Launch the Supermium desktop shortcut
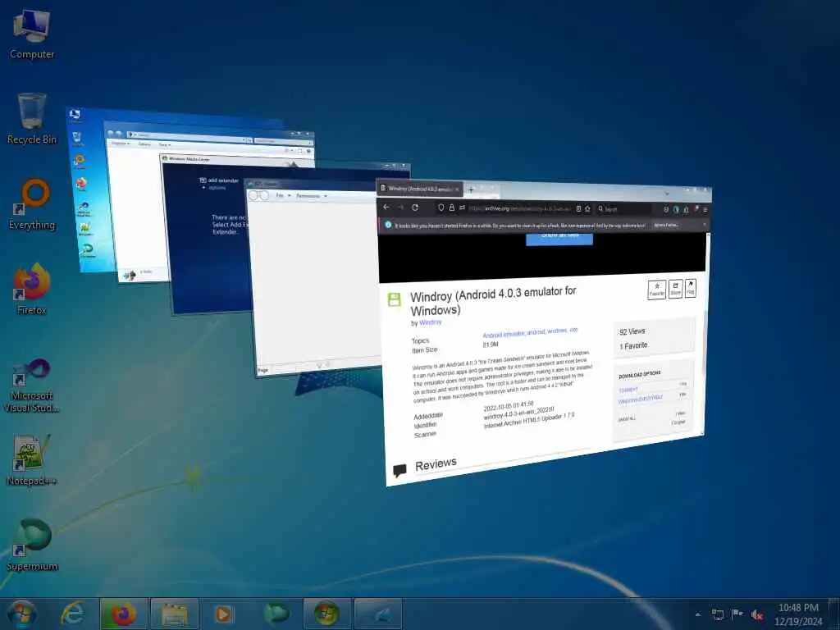The image size is (840, 630). 32,546
